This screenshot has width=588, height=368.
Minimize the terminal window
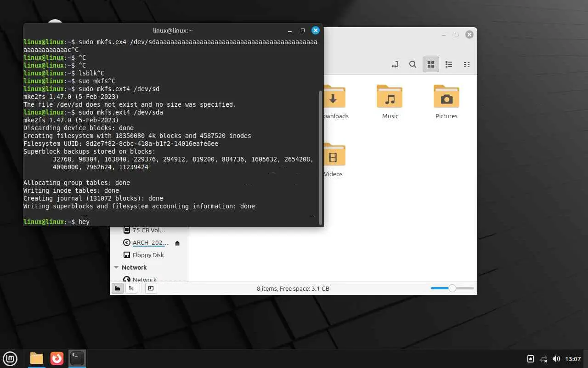pos(290,30)
